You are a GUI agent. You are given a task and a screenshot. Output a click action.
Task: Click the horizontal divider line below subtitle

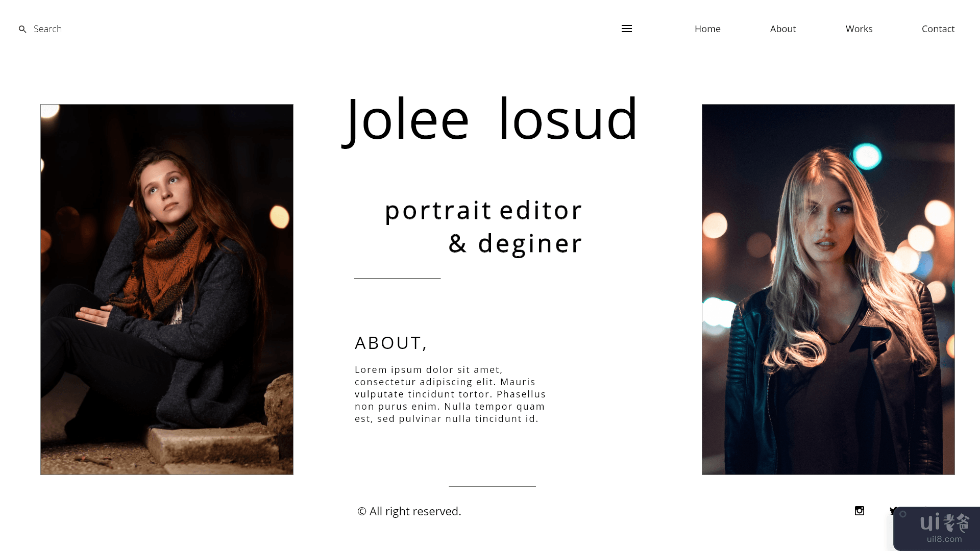click(398, 278)
